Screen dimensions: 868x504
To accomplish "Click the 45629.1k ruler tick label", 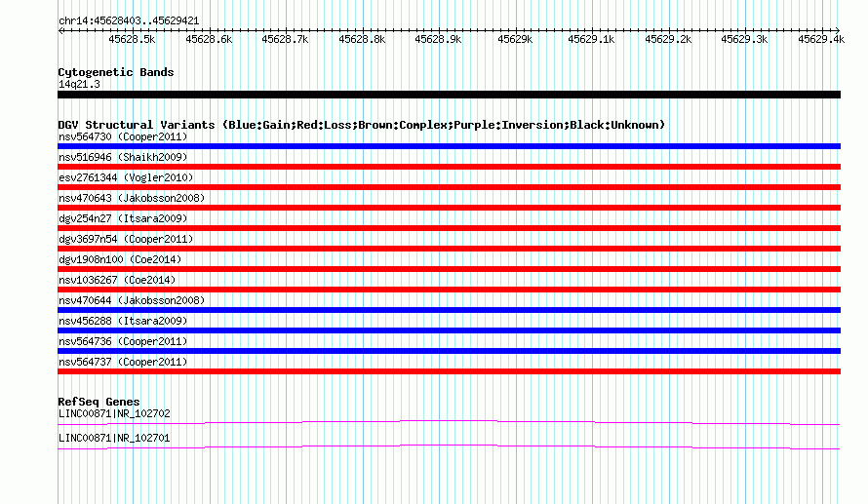I will click(591, 39).
